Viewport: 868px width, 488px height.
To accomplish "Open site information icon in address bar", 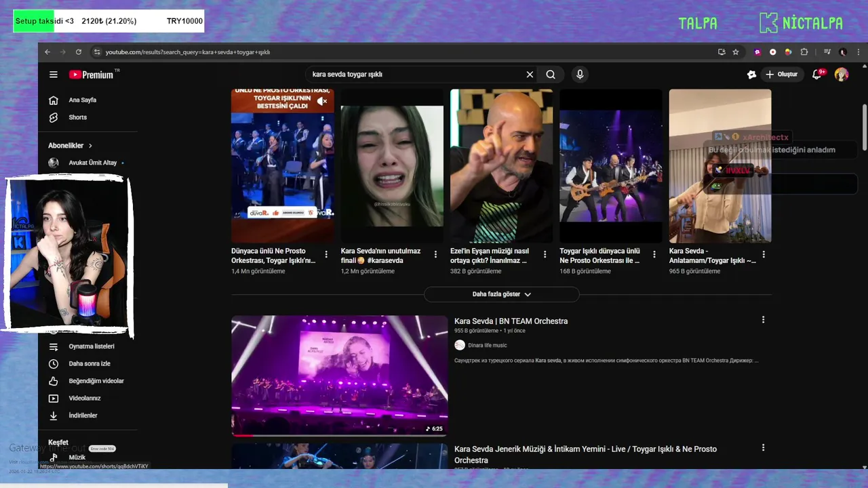I will click(x=97, y=52).
